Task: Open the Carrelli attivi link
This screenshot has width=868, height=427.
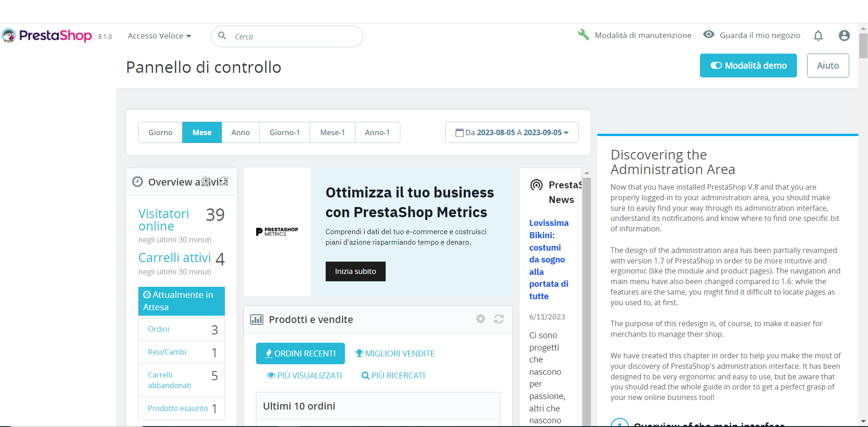Action: pos(175,257)
